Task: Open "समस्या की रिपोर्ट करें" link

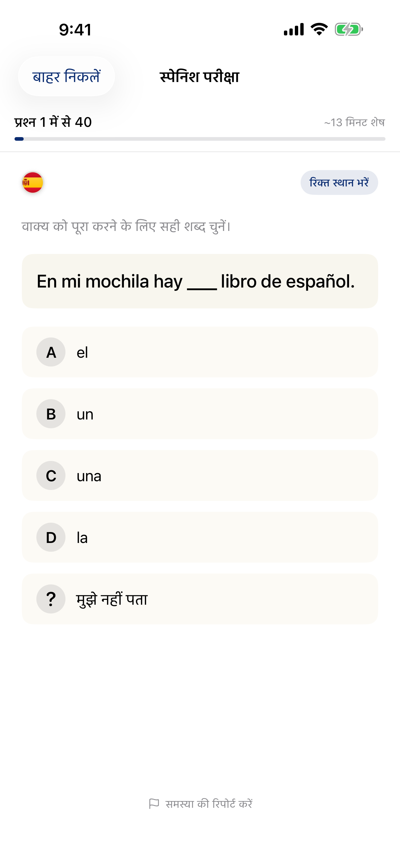Action: tap(208, 804)
